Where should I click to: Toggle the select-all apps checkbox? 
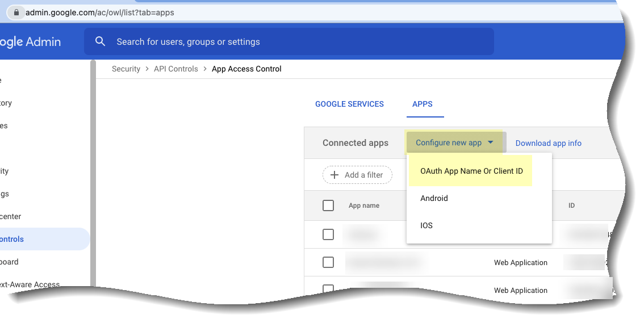tap(328, 205)
